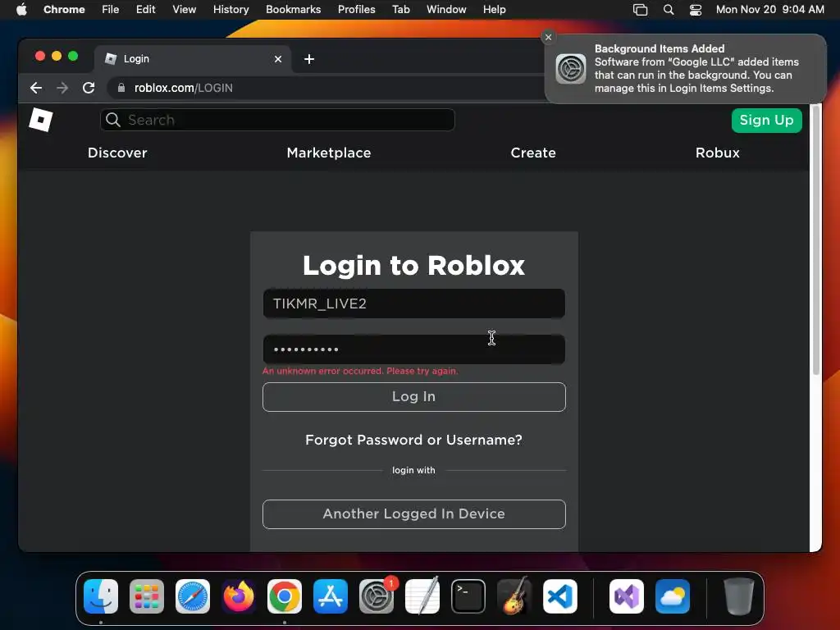Open Control Center in the menu bar
840x630 pixels.
pos(696,9)
